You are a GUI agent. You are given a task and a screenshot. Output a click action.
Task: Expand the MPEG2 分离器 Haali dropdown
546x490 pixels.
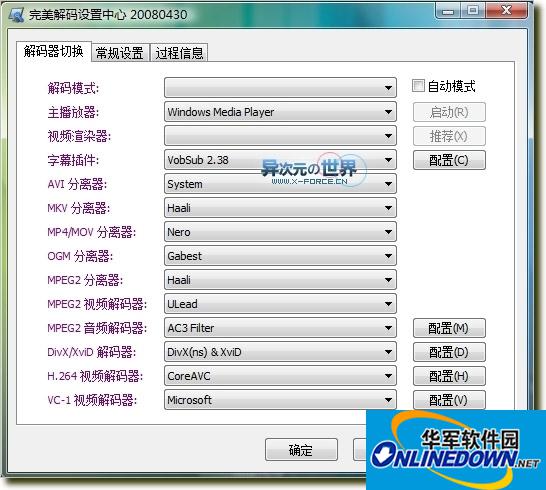coord(280,280)
